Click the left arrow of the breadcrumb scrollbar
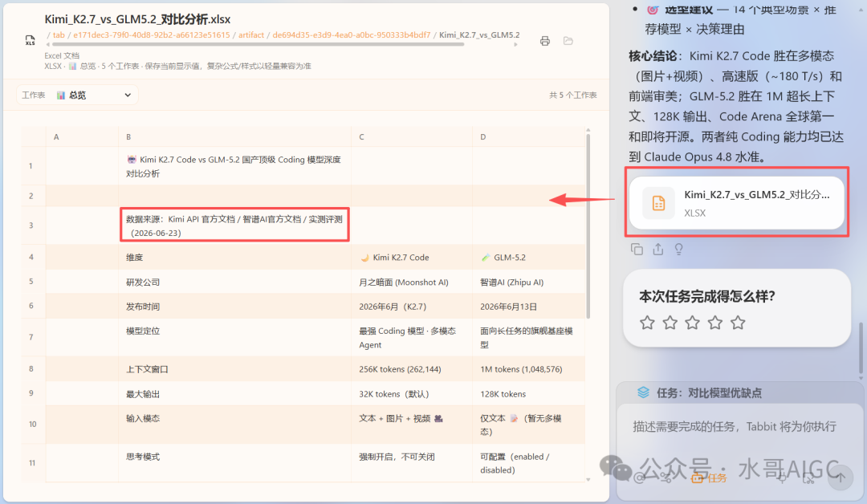The height and width of the screenshot is (504, 867). pyautogui.click(x=48, y=44)
